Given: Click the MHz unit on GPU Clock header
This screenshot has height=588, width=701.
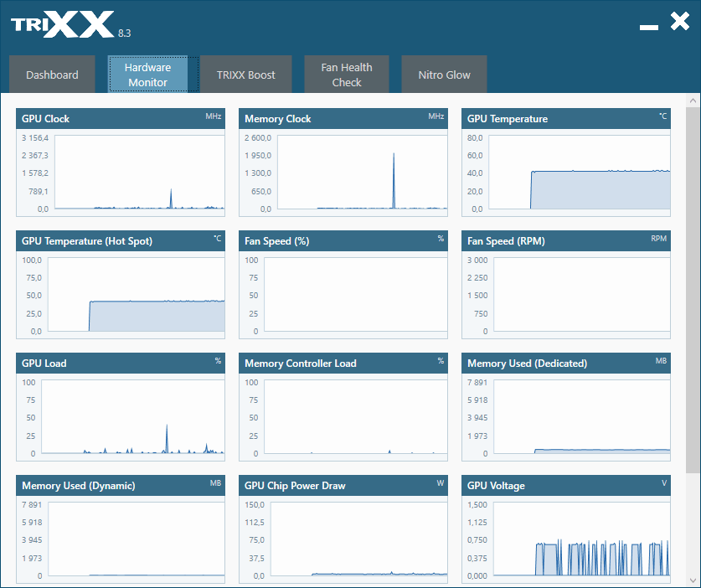Looking at the screenshot, I should tap(214, 116).
